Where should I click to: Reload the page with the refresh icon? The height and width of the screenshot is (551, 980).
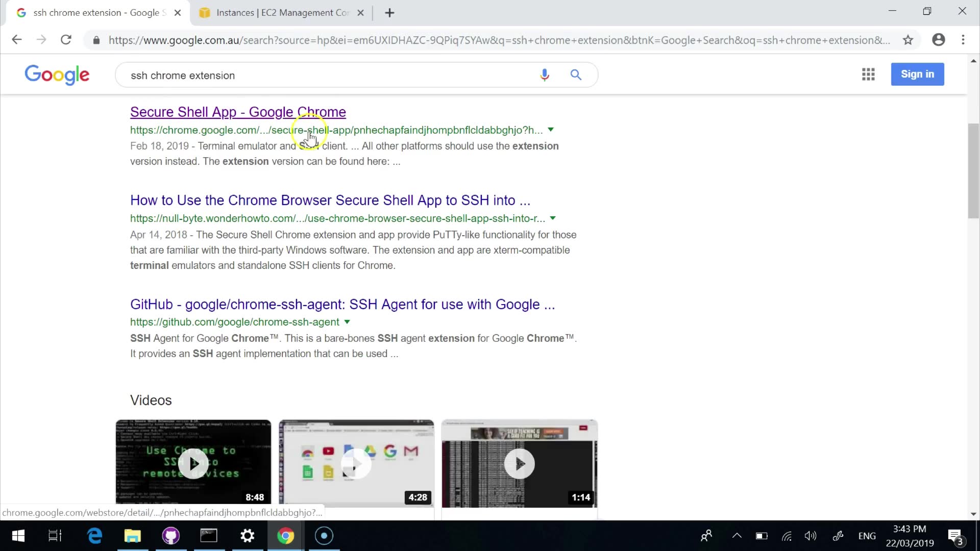point(66,40)
